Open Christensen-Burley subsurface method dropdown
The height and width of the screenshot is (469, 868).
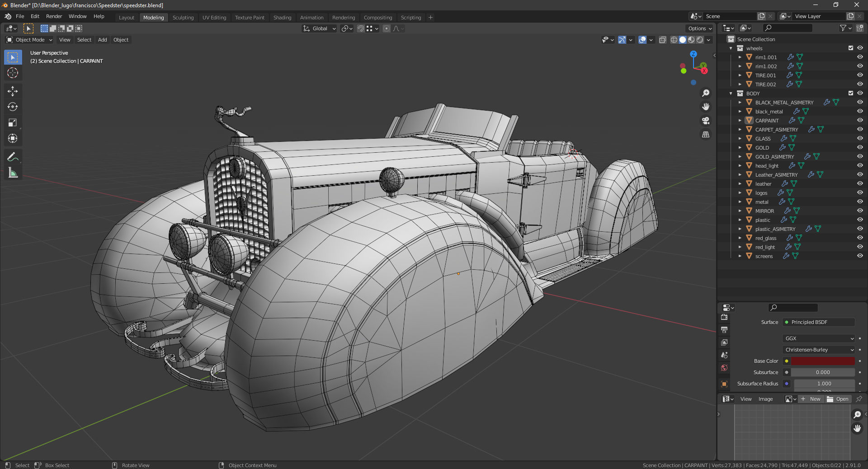[x=819, y=350]
